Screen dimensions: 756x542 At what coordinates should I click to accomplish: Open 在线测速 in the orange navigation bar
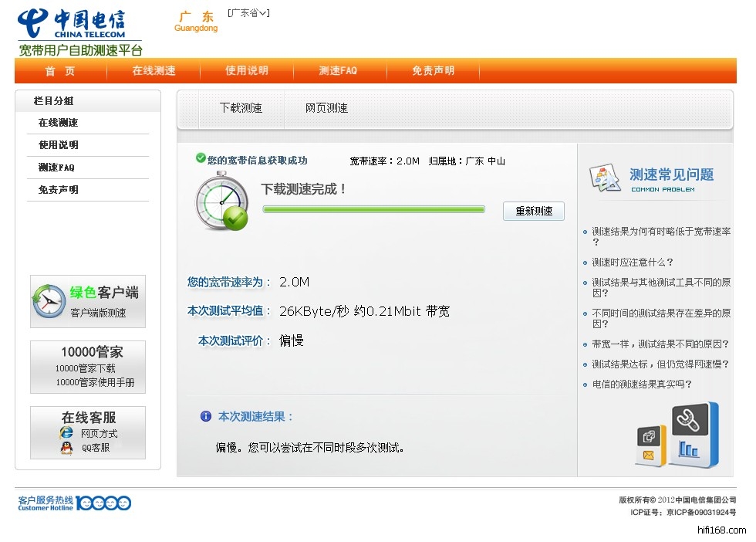(x=154, y=71)
